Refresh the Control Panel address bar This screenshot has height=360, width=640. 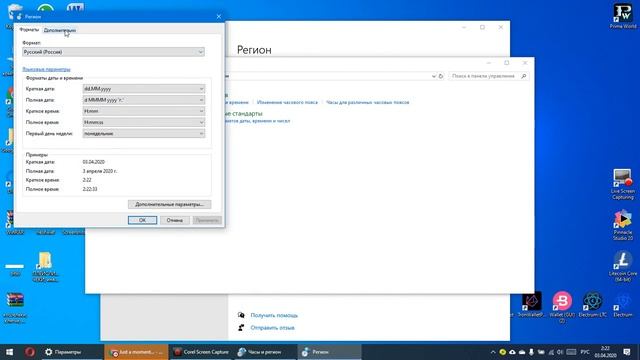pos(441,76)
